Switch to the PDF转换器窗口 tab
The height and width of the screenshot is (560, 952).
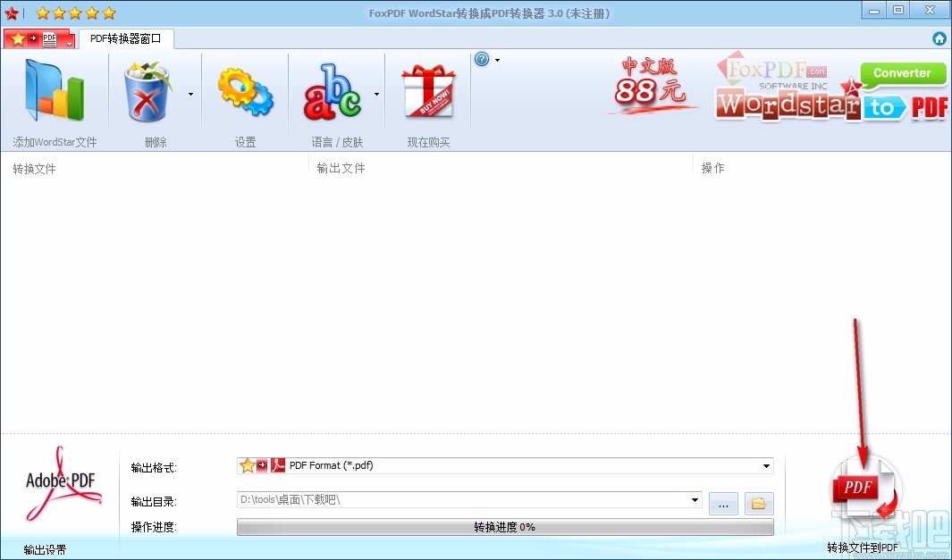click(x=125, y=38)
